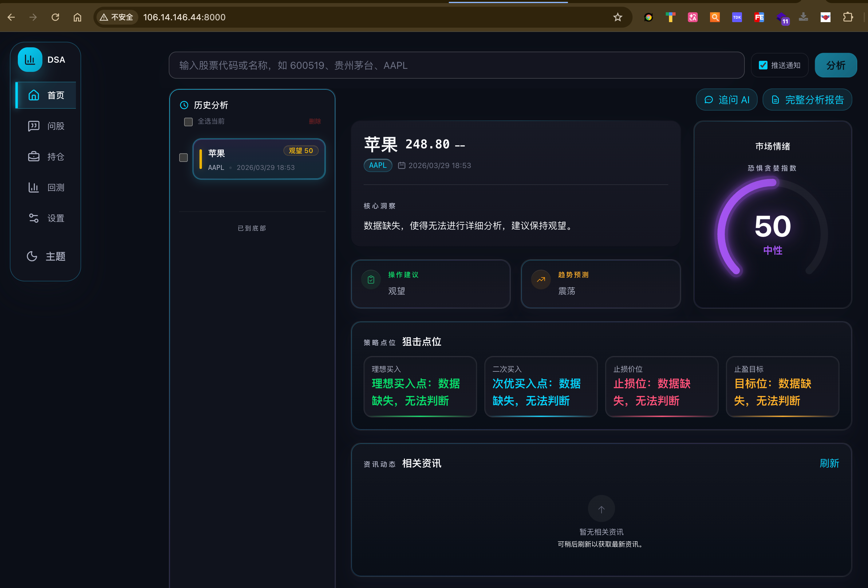Screen dimensions: 868x588
Task: Open the 设置 settings page
Action: pos(46,218)
